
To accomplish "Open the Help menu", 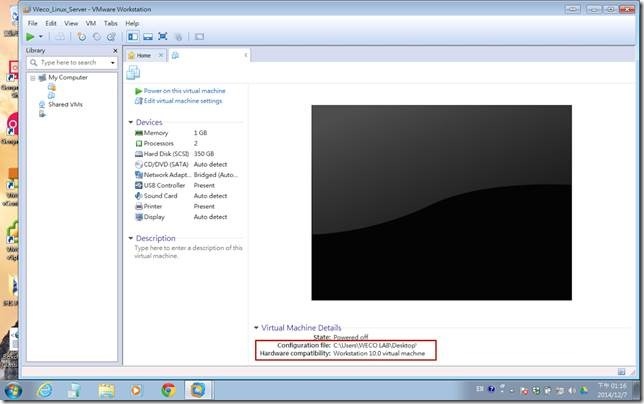I will point(132,23).
